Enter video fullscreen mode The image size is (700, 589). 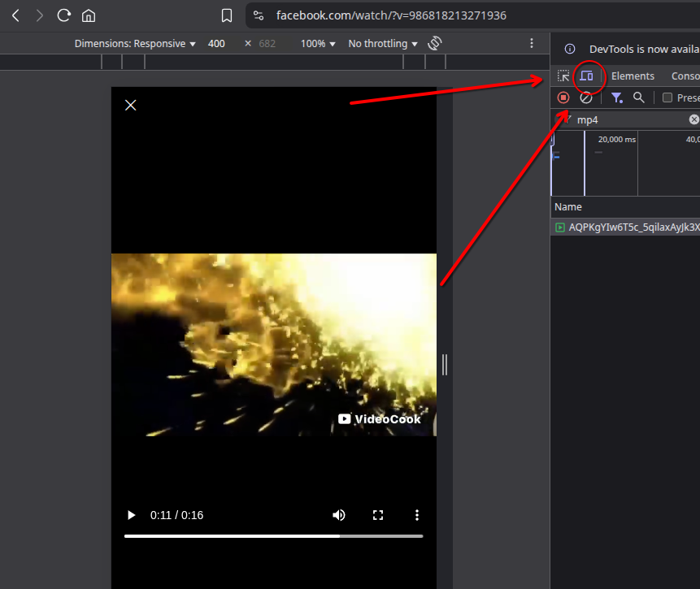pos(378,515)
